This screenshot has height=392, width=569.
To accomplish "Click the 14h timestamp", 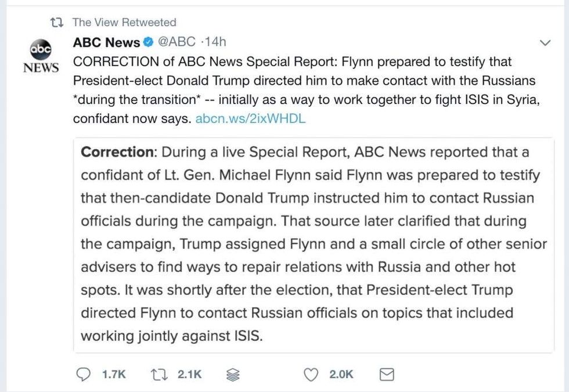I will 215,42.
